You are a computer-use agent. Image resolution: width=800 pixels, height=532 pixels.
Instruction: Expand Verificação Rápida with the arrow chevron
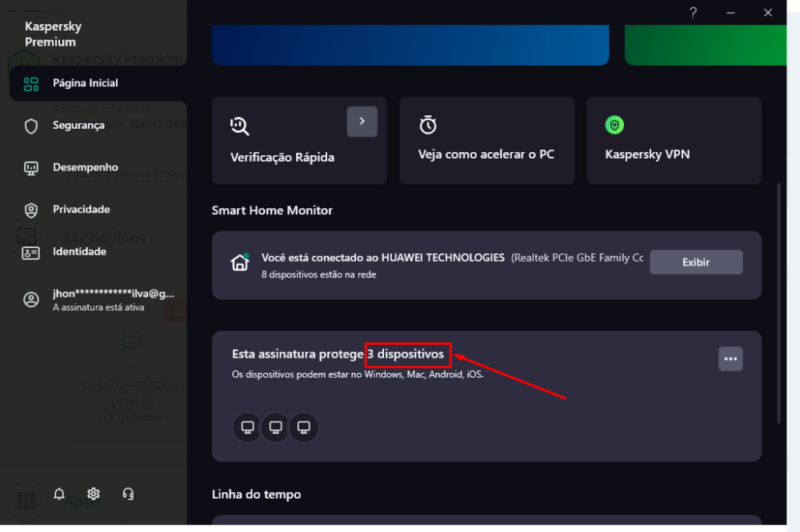(362, 122)
